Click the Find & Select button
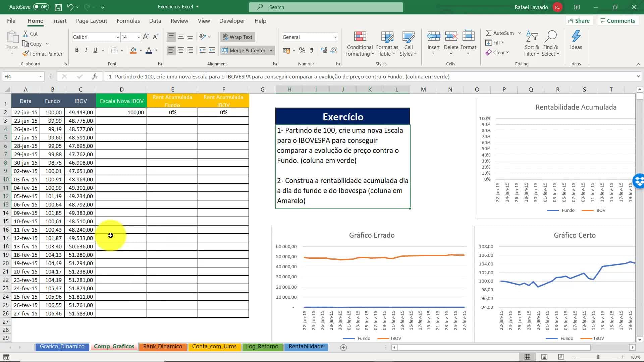The width and height of the screenshot is (644, 362). tap(551, 44)
